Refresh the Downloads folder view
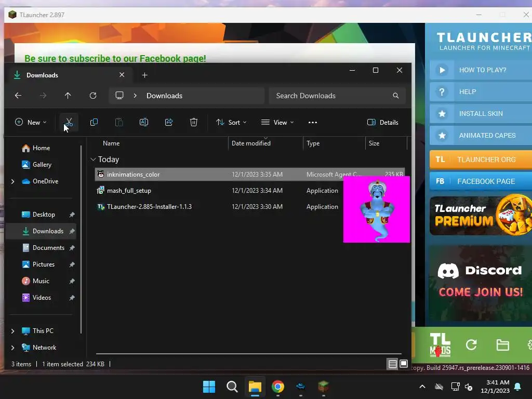The image size is (532, 399). point(93,96)
